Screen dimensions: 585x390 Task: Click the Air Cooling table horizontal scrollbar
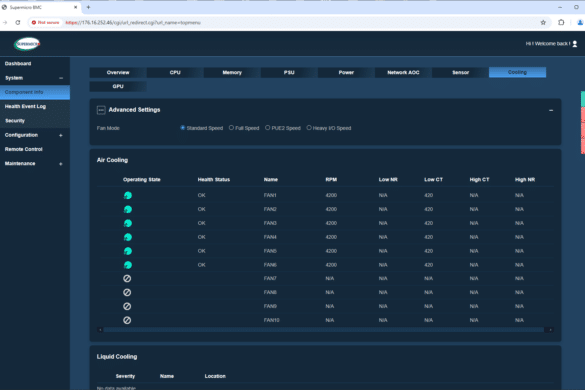pyautogui.click(x=323, y=330)
